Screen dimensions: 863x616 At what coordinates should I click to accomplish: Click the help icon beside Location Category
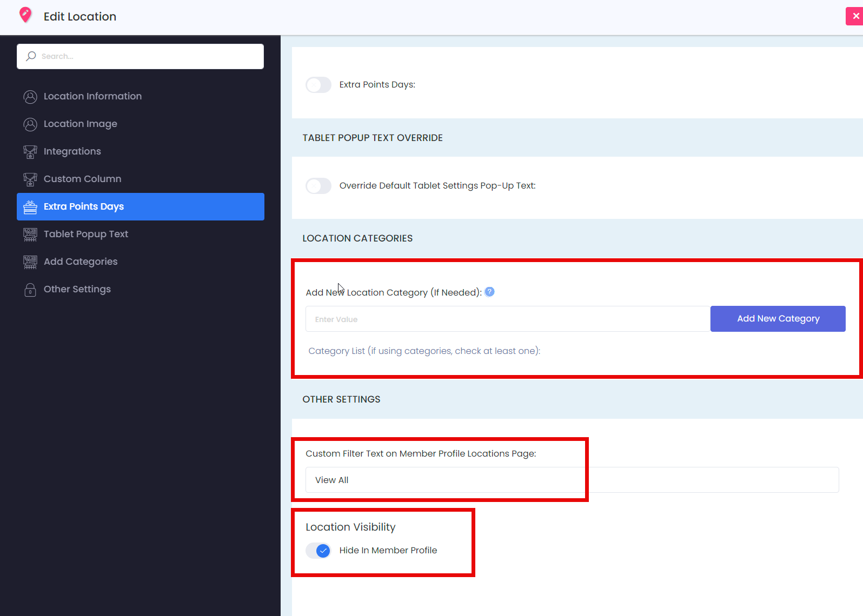click(x=489, y=292)
